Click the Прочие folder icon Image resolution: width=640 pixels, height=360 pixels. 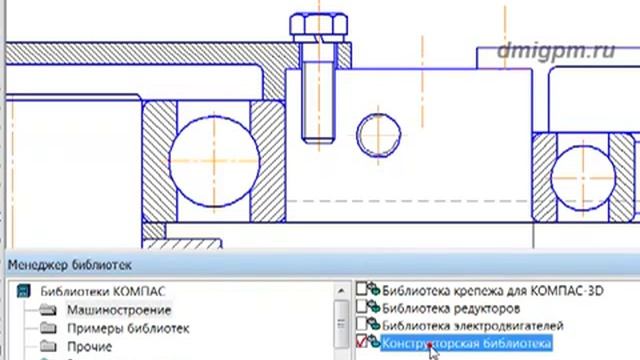(48, 346)
